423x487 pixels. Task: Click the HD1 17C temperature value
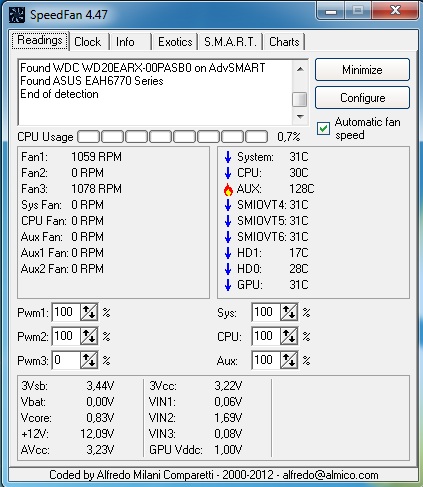299,253
